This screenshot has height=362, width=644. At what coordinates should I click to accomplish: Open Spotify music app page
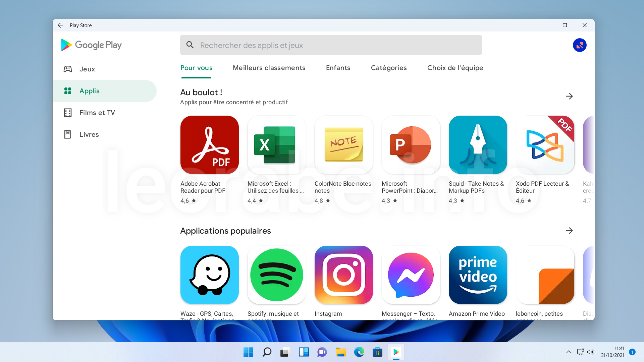click(x=277, y=275)
